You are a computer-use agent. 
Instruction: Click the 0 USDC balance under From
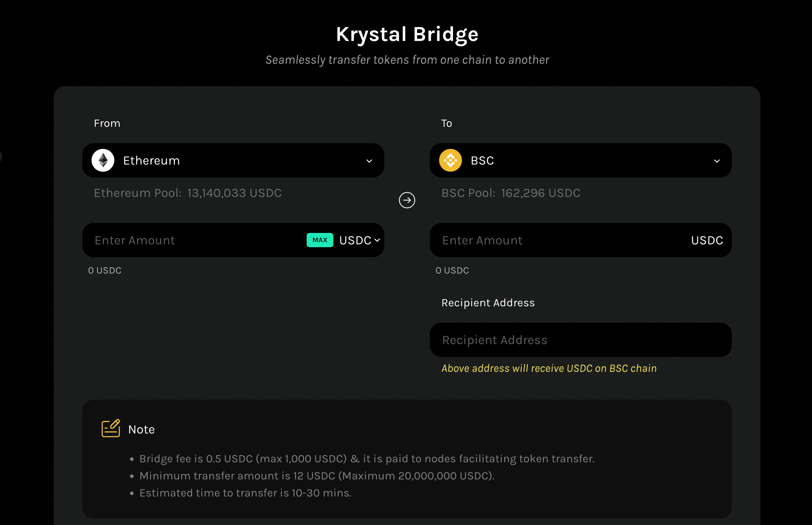(x=105, y=270)
